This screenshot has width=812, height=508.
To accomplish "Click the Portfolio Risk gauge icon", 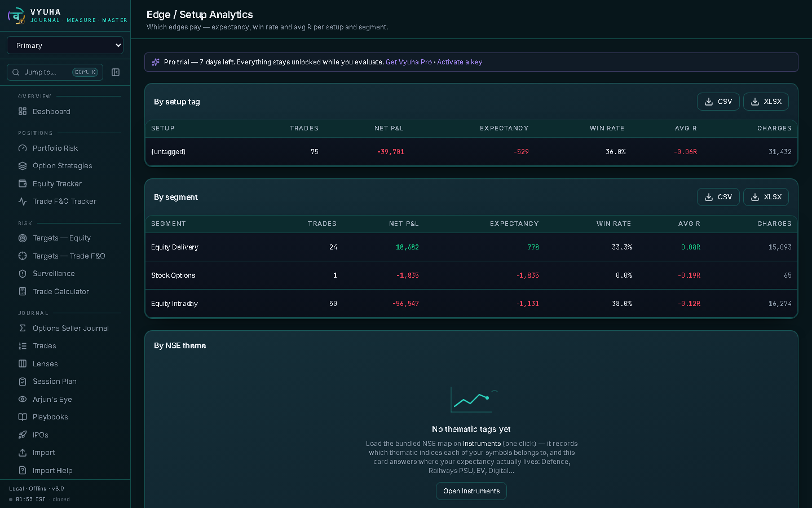I will point(23,148).
